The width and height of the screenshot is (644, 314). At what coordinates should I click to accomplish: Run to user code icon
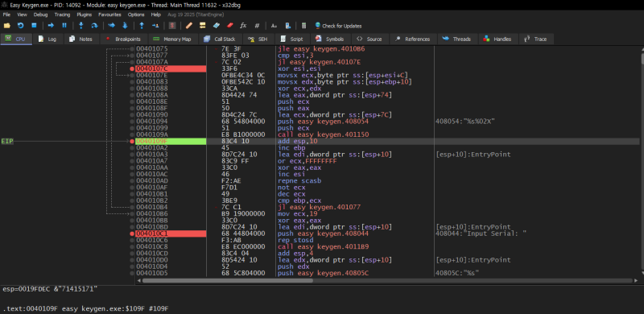point(155,26)
